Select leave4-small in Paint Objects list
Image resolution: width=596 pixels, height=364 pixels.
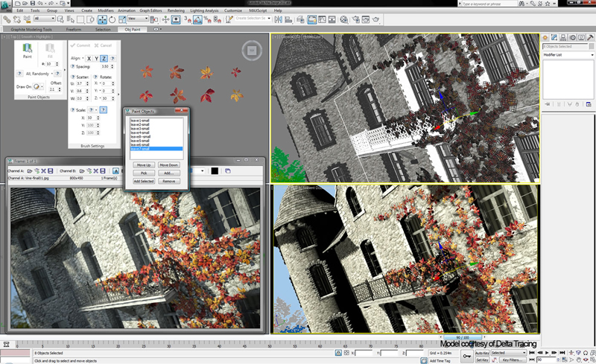click(x=141, y=132)
